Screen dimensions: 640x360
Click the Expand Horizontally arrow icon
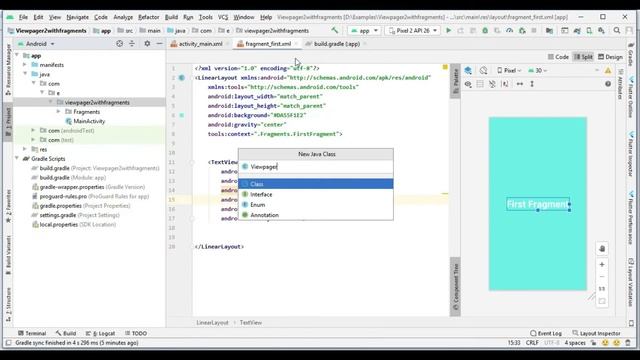[520, 84]
